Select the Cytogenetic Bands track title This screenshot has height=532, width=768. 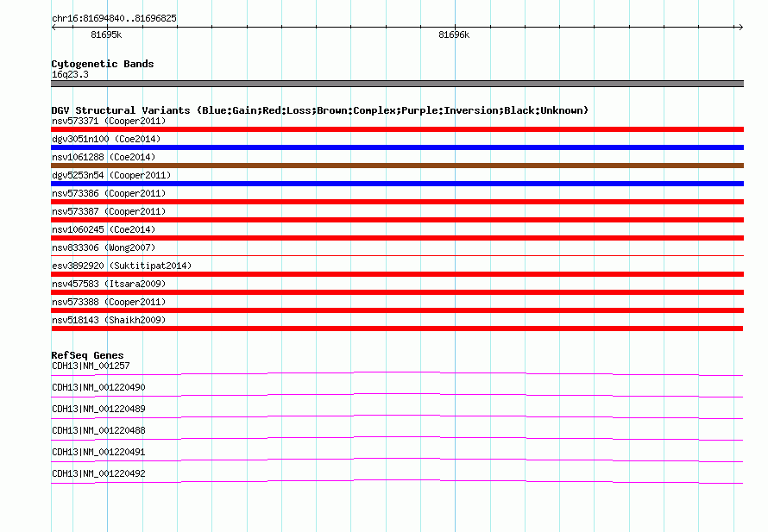pos(103,64)
